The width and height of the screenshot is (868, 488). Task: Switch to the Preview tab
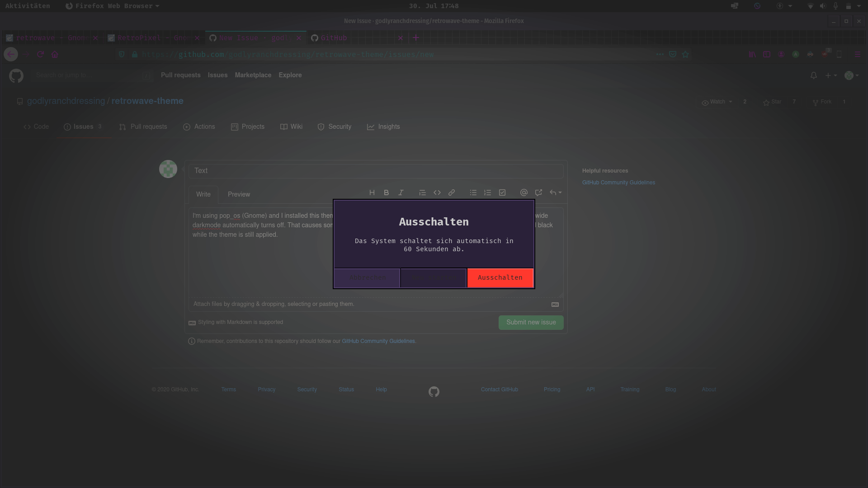coord(239,194)
